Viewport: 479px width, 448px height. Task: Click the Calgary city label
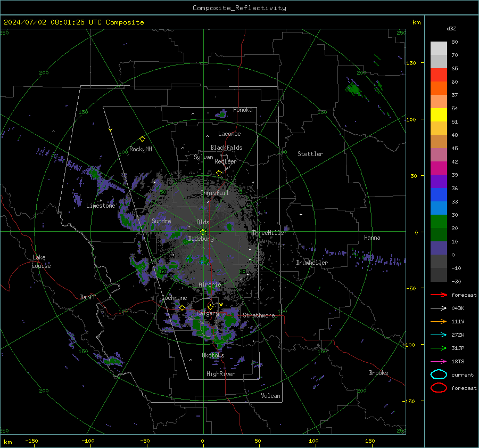tap(208, 313)
